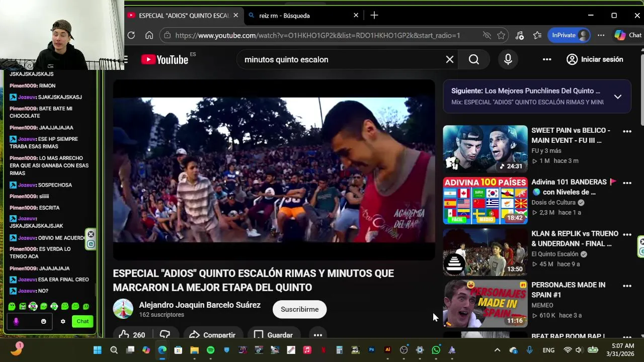The image size is (644, 362).
Task: Open WhatsApp from the taskbar
Action: [436, 350]
